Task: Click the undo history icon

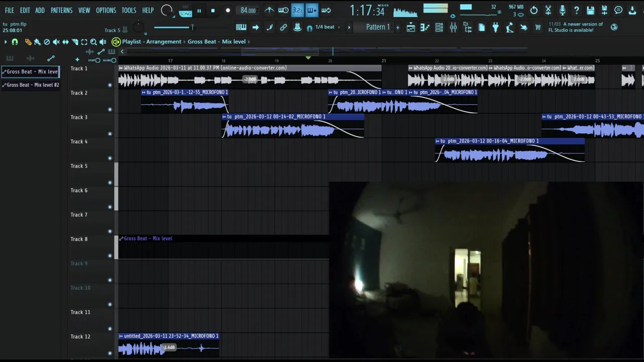Action: pyautogui.click(x=534, y=10)
